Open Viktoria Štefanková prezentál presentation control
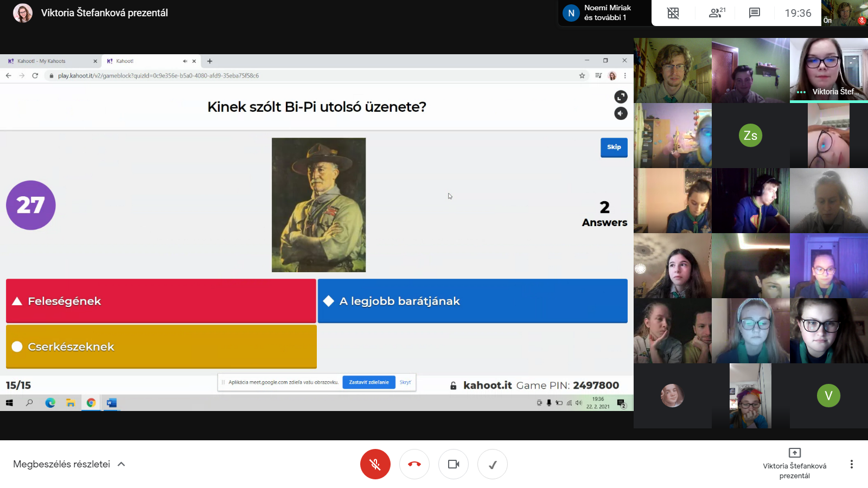The image size is (868, 488). (x=795, y=464)
